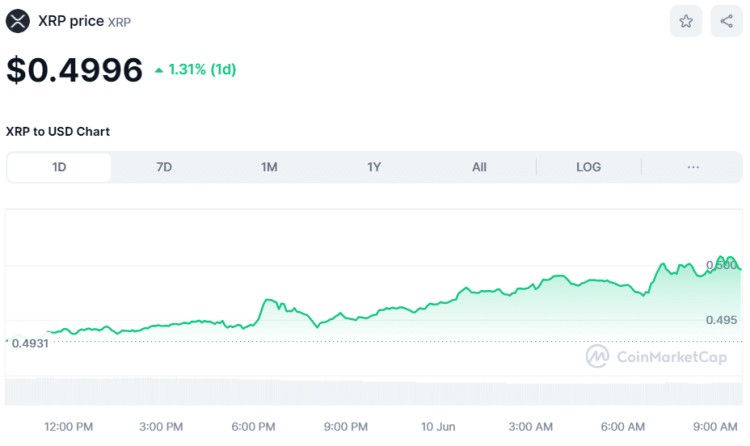Screen dimensions: 750x446
Task: Toggle LOG scale on the chart
Action: [588, 167]
